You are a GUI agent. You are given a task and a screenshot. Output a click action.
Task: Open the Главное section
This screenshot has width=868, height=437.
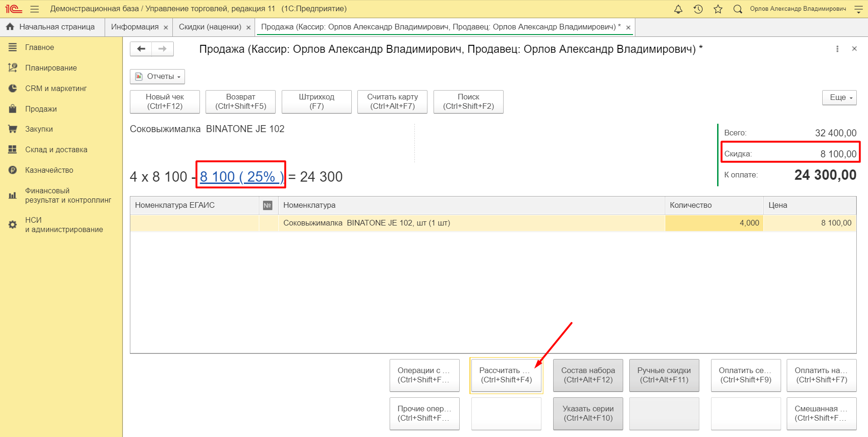click(40, 47)
